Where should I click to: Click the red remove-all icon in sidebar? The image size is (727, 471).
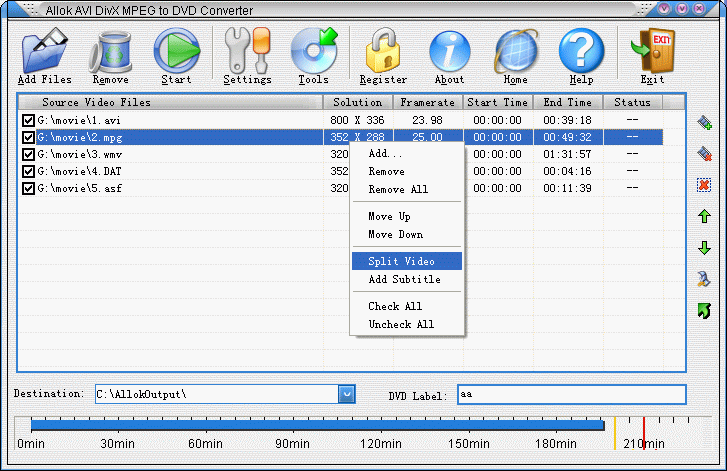coord(704,185)
